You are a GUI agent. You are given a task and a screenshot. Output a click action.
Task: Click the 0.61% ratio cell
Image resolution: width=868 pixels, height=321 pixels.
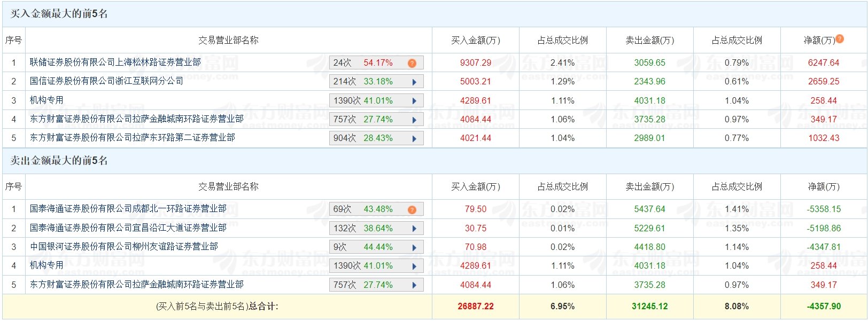(737, 81)
